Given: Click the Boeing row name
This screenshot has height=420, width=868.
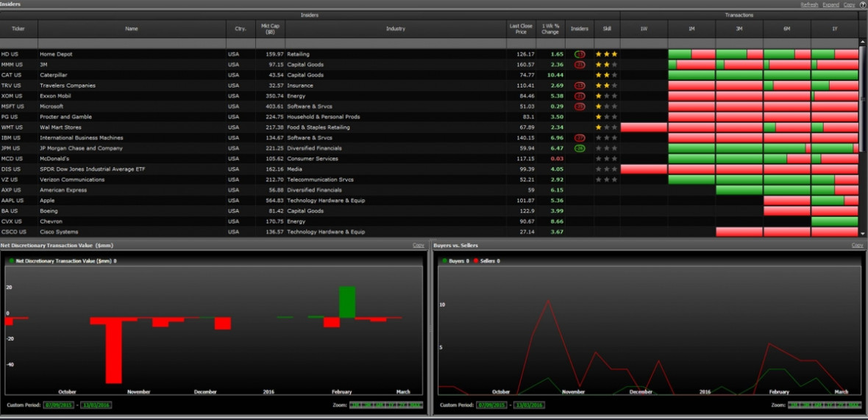Looking at the screenshot, I should 49,211.
